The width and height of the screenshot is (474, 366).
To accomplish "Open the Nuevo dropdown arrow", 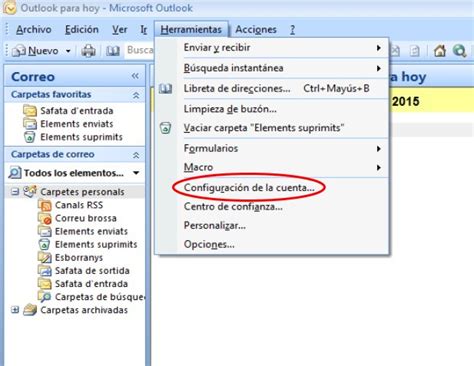I will 68,51.
